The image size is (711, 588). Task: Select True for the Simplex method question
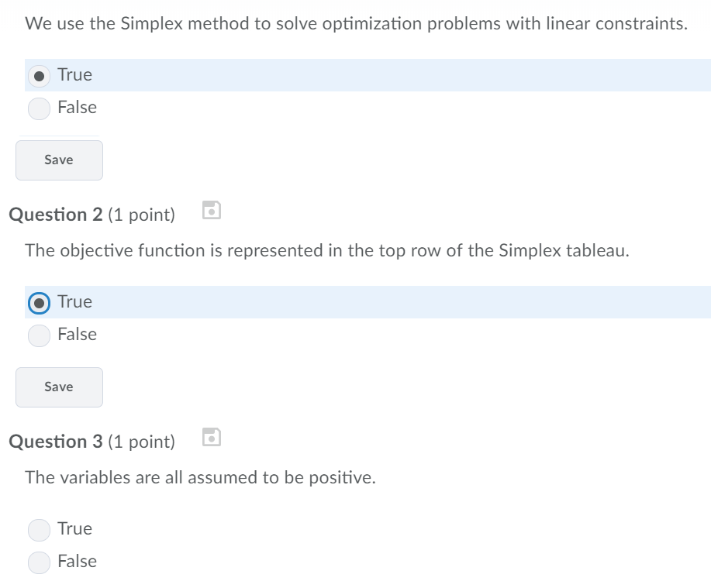[39, 75]
